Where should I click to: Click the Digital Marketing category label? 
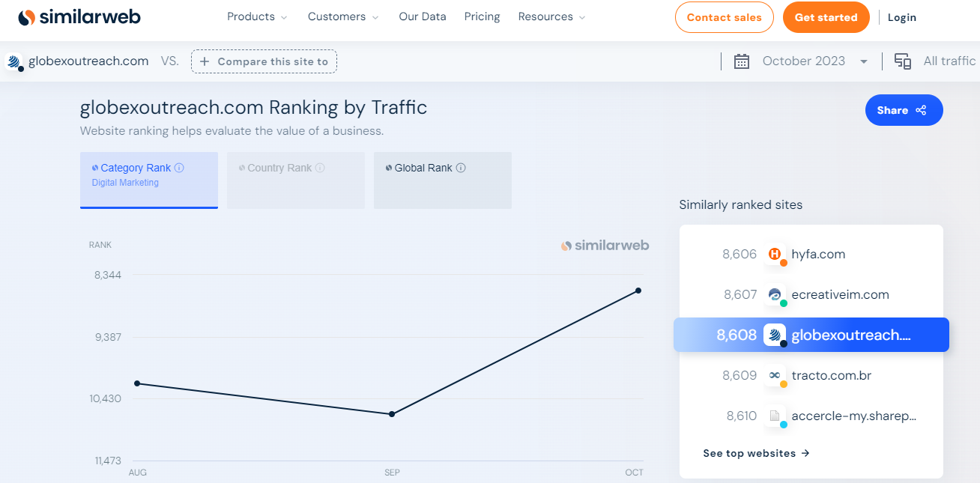pos(125,183)
